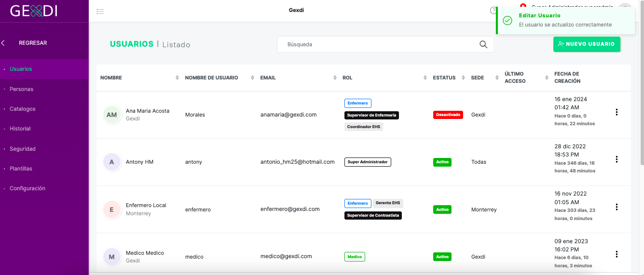Click Enfermero Local's Activo status badge
644x275 pixels.
pos(442,210)
